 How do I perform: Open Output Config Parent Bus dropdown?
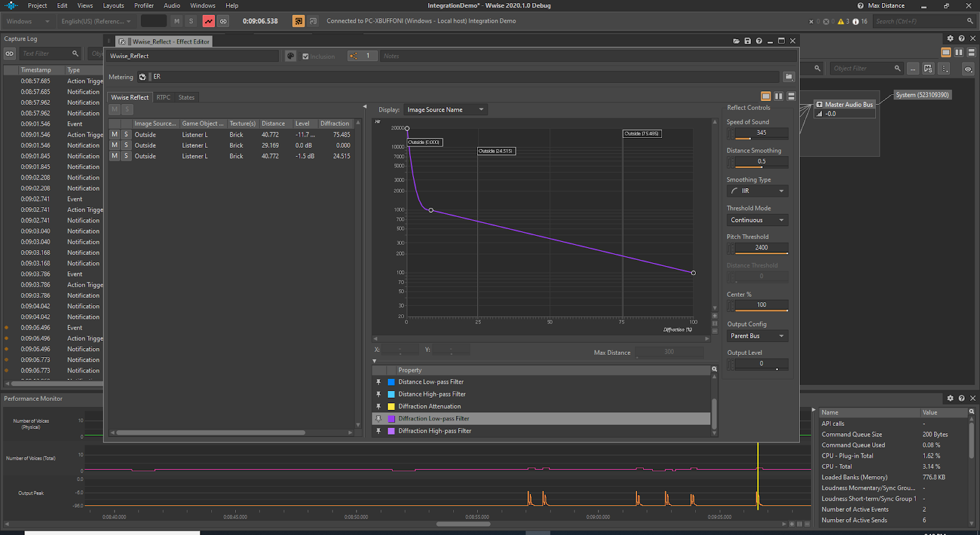[758, 336]
